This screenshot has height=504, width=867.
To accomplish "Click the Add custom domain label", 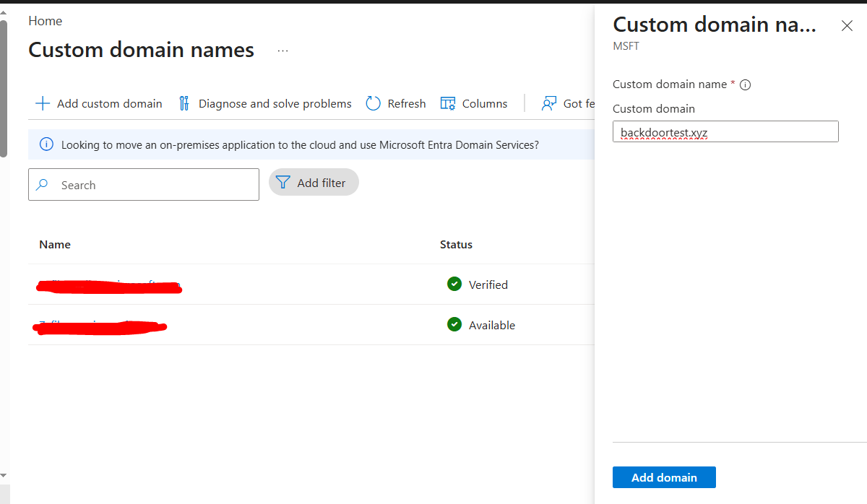I will (x=110, y=103).
